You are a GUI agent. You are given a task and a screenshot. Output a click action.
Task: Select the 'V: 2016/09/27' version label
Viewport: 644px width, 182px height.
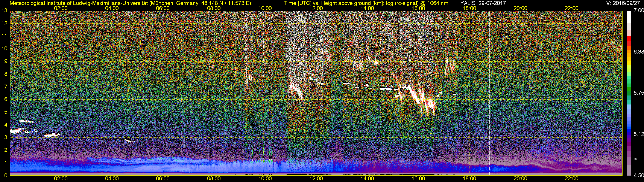(623, 3)
